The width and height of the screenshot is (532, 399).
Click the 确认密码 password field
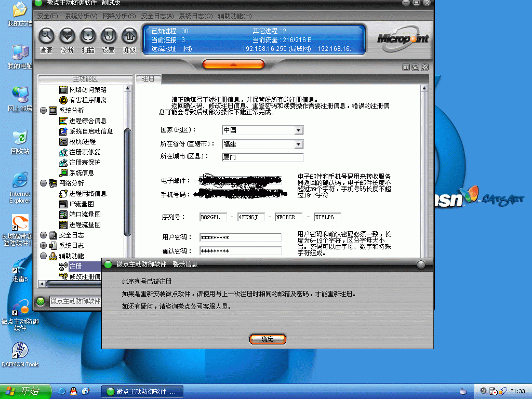coord(241,251)
